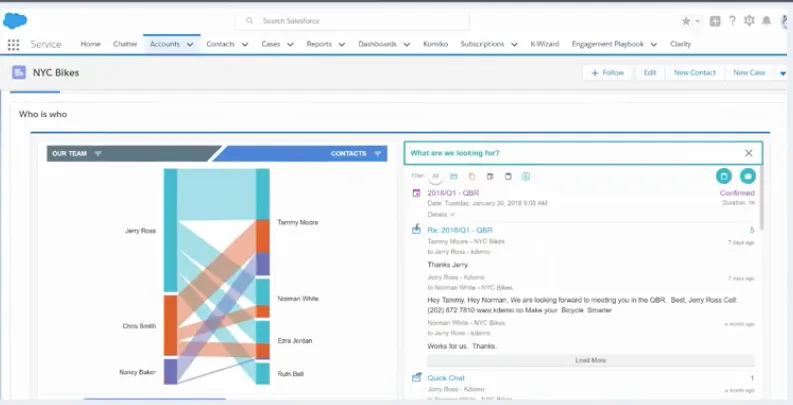793x405 pixels.
Task: Open the K-Wizard tab
Action: tap(545, 44)
